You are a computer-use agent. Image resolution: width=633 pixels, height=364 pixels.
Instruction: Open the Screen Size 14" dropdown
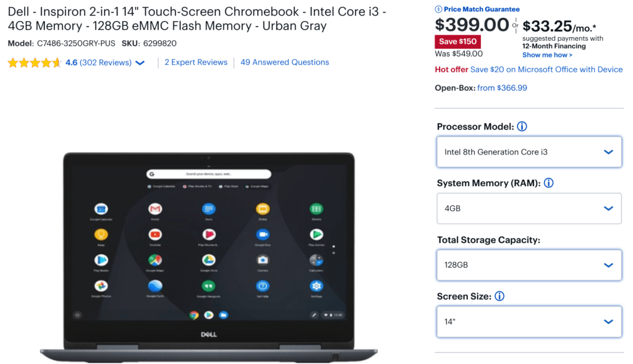click(529, 321)
